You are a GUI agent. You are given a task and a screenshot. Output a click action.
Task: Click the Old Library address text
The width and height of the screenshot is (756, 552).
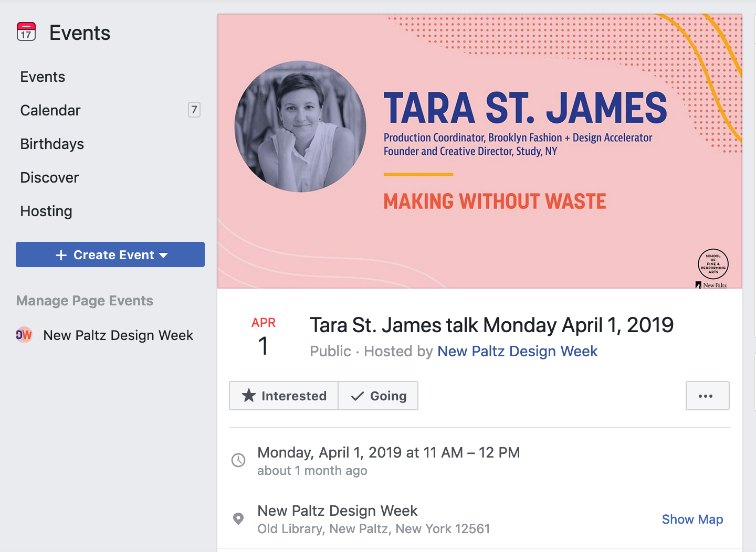[x=374, y=529]
